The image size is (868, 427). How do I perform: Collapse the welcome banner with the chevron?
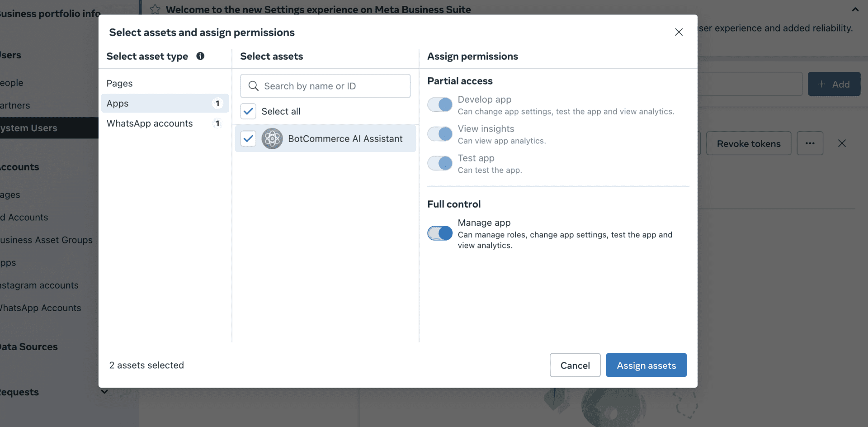click(x=855, y=9)
